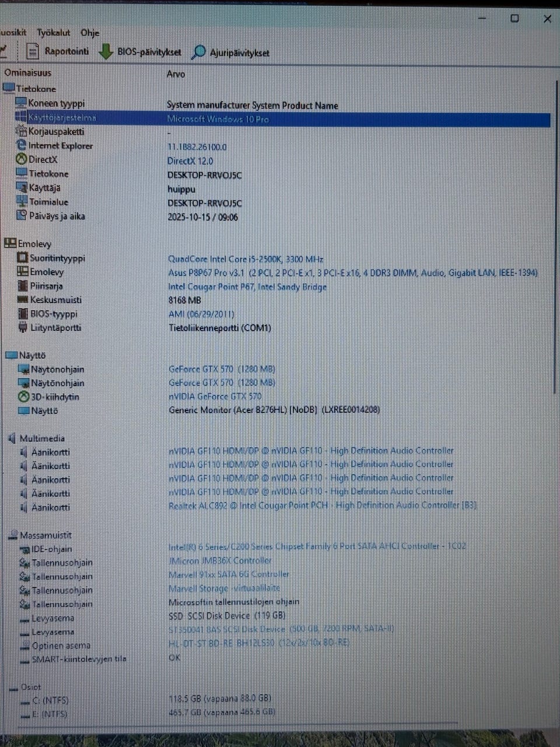Select the Osiot group header

[25, 687]
